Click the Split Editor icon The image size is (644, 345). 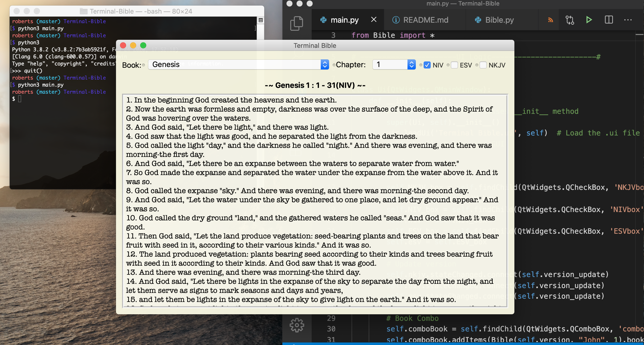(x=609, y=20)
